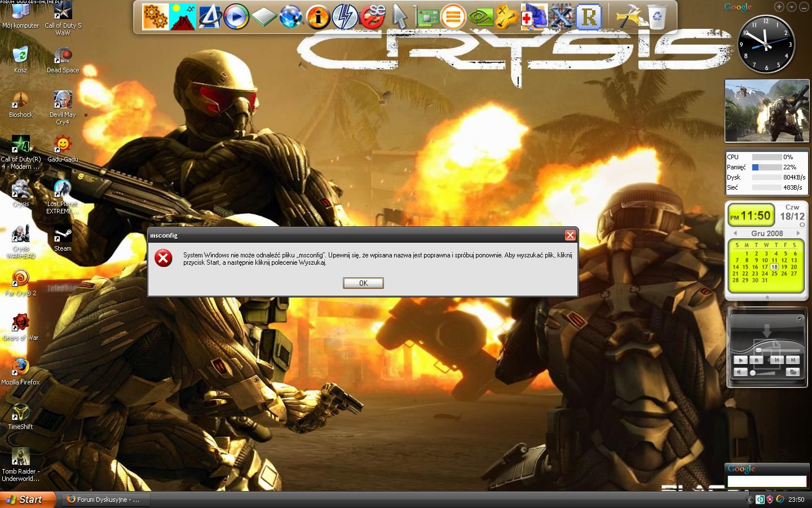Image resolution: width=812 pixels, height=508 pixels.
Task: Go to previous month in calendar gadget
Action: [735, 233]
